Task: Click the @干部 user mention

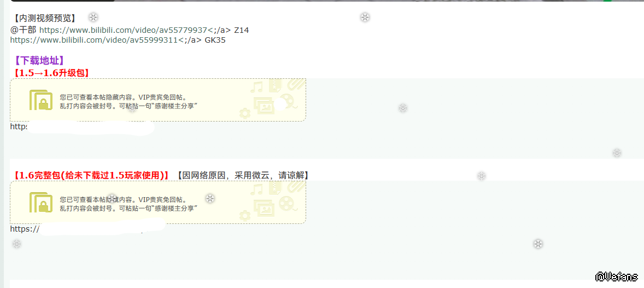Action: pos(24,30)
